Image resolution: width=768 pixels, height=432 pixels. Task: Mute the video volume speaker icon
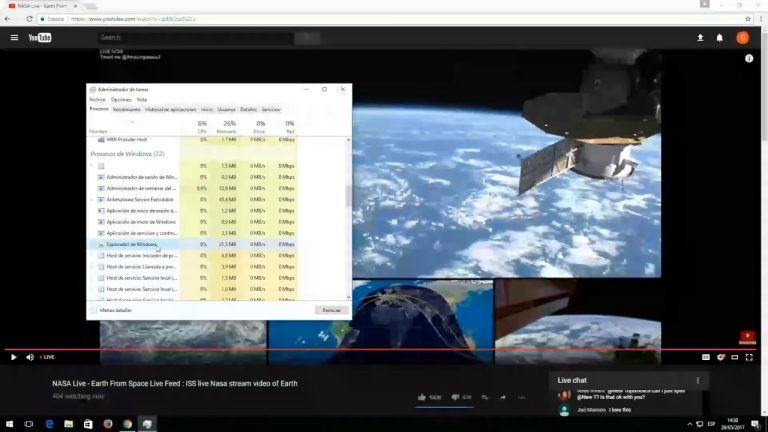(x=30, y=357)
